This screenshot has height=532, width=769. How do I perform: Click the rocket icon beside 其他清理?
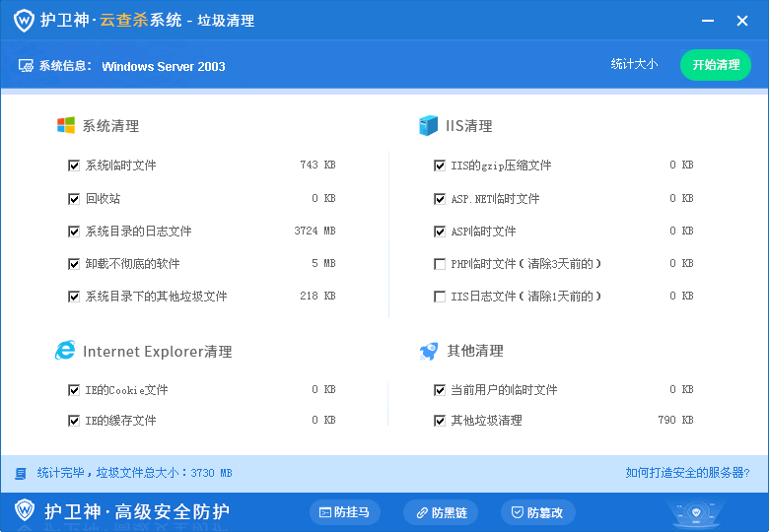429,351
